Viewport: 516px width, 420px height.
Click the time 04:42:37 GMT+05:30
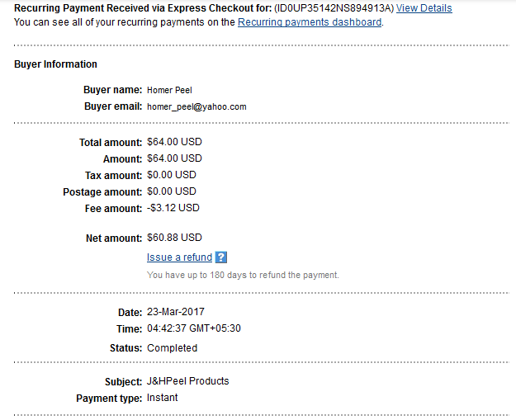click(194, 328)
